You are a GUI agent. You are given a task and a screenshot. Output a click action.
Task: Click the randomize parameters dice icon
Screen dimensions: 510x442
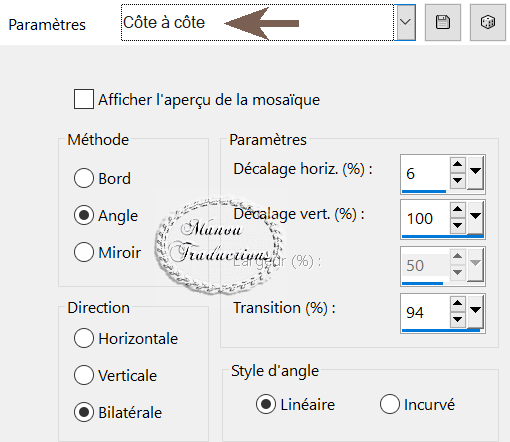(x=488, y=23)
